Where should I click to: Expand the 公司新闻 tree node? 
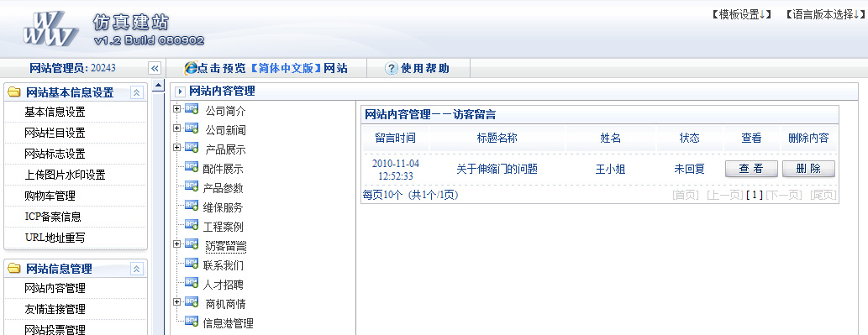tap(177, 128)
